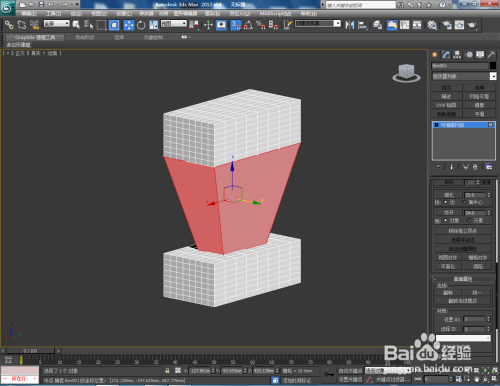
Task: Select the By Edge radio button under Tessellate
Action: pyautogui.click(x=446, y=202)
